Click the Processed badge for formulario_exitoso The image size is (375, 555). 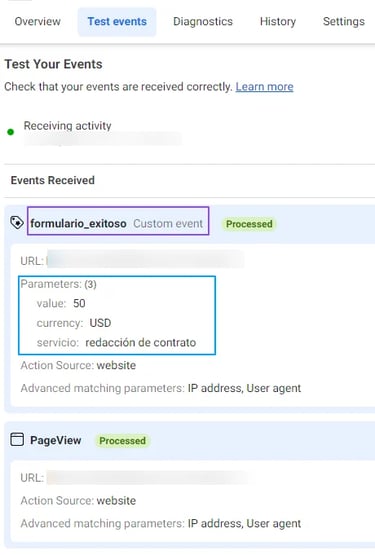click(249, 224)
